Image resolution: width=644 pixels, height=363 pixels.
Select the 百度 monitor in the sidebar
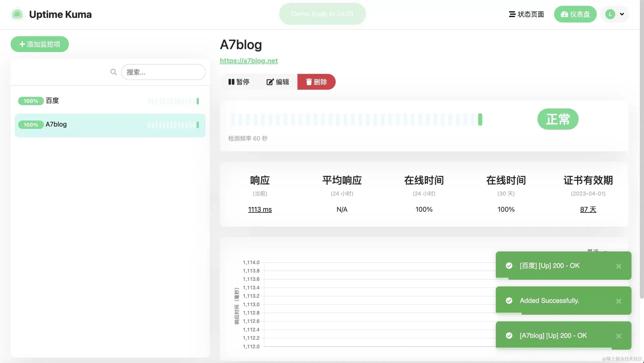pos(75,101)
